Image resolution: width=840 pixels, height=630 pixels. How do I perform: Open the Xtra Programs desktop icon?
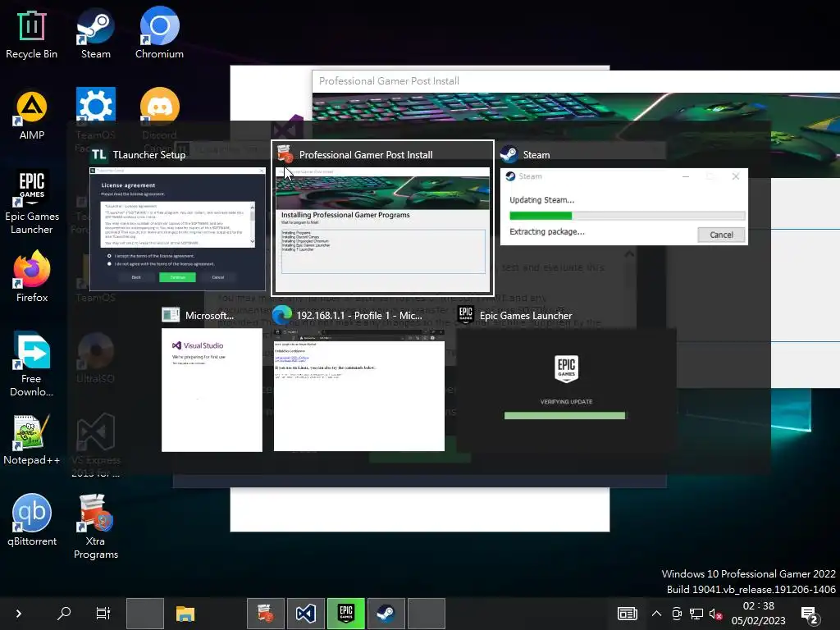[95, 527]
